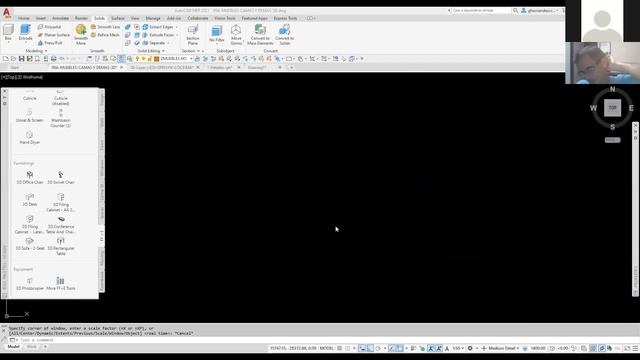The width and height of the screenshot is (640, 360).
Task: Open the Medium Detail level dropdown
Action: coord(504,348)
